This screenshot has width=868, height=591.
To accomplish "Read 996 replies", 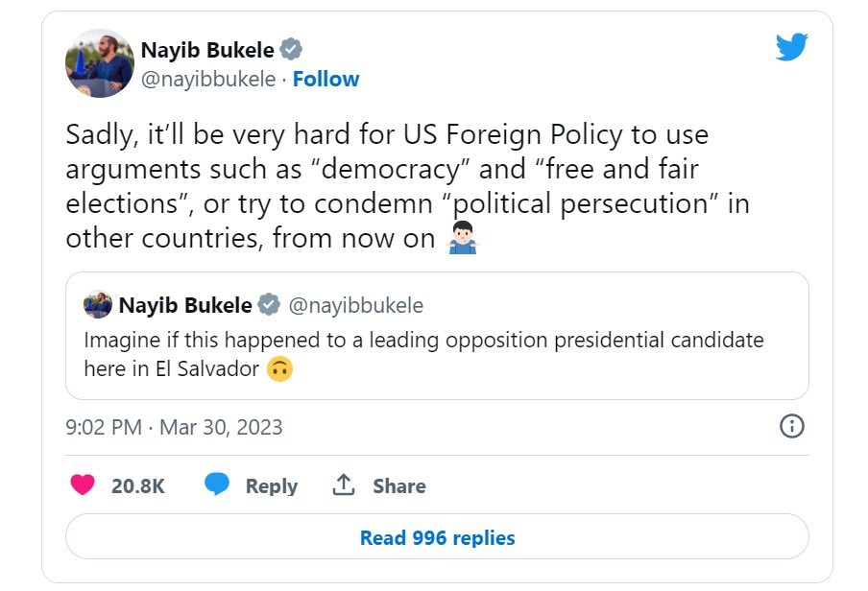I will (x=437, y=536).
